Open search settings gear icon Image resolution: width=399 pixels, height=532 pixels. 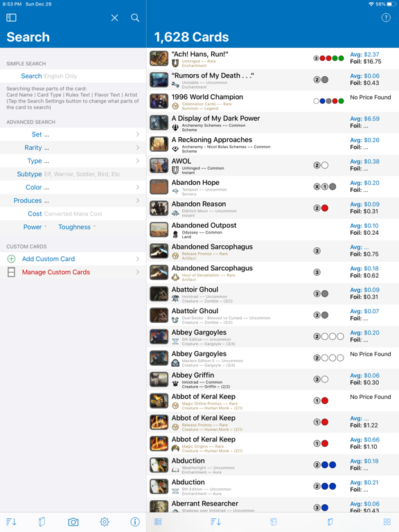(x=105, y=522)
